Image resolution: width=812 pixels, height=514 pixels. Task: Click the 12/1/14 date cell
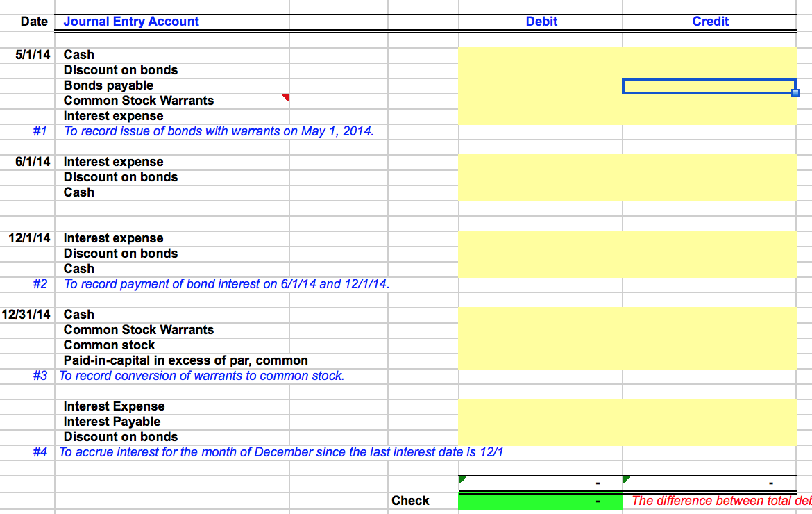(x=30, y=238)
